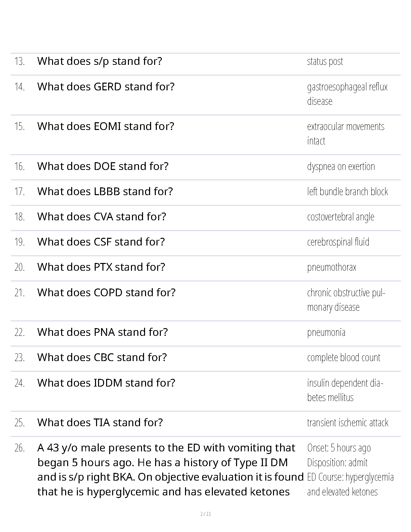Click 'What does GERD stand for?' text

[106, 87]
